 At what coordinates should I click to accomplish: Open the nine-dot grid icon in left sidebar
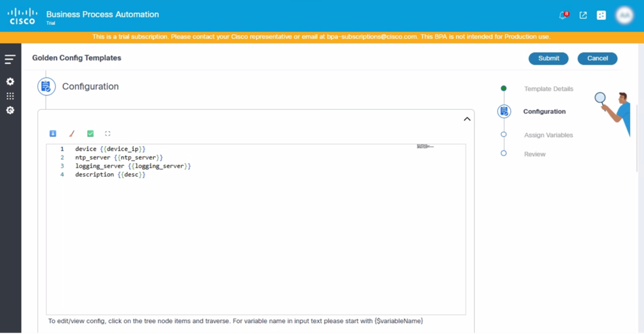pyautogui.click(x=10, y=96)
